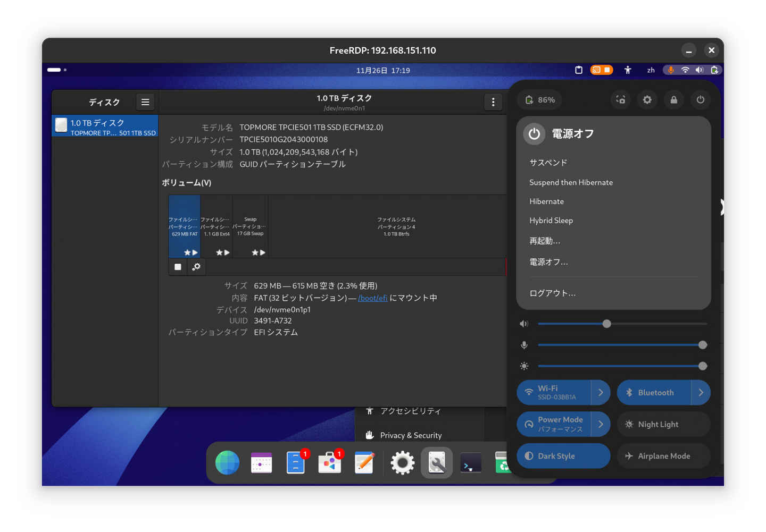This screenshot has height=532, width=766.
Task: Open the Disks hamburger menu
Action: (145, 102)
